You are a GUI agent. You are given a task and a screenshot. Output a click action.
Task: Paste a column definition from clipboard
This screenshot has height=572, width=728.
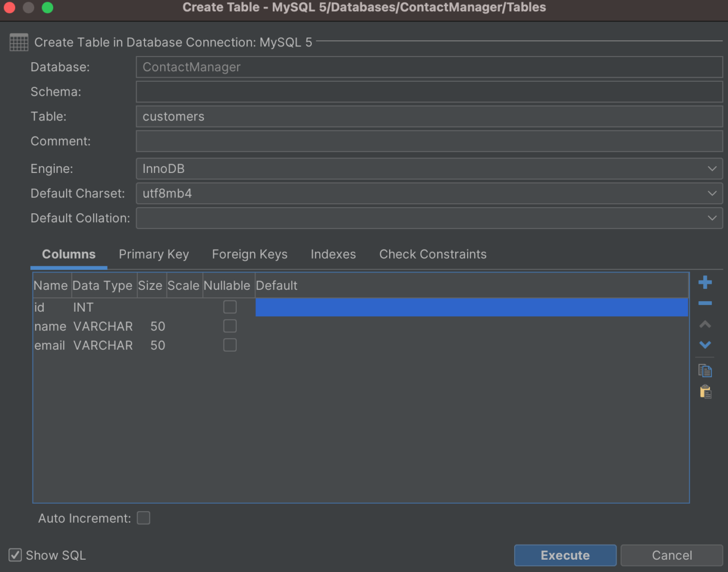(705, 392)
